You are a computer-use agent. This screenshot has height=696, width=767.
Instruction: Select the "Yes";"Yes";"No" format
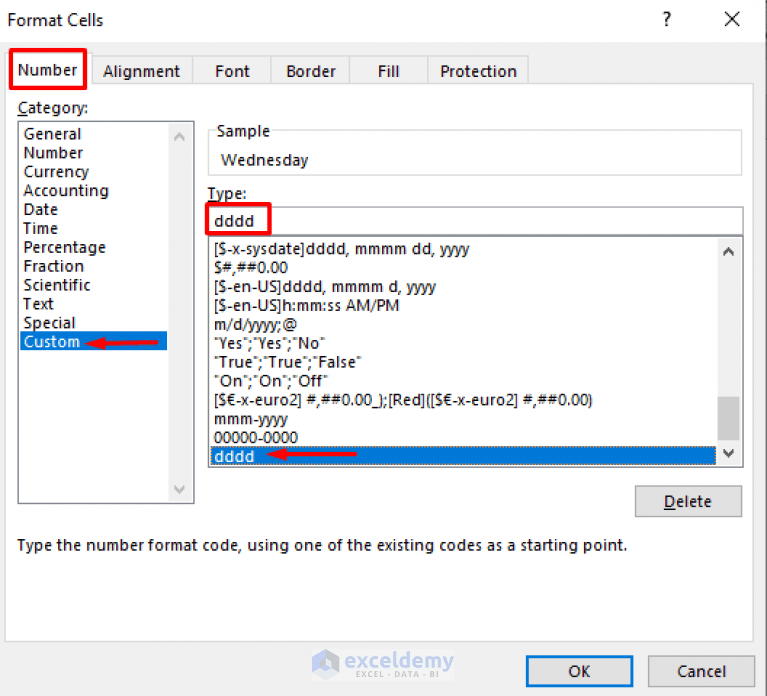pos(464,343)
